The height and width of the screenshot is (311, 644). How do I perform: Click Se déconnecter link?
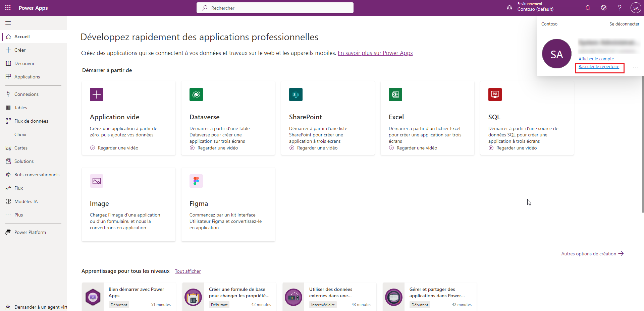tap(624, 24)
